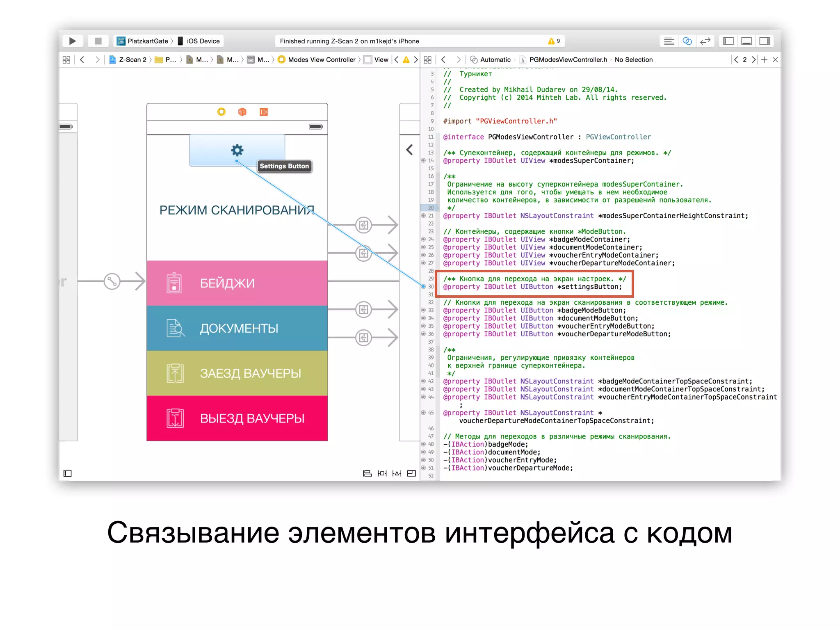Click connection circle for badgeModeButton outlet

(423, 310)
